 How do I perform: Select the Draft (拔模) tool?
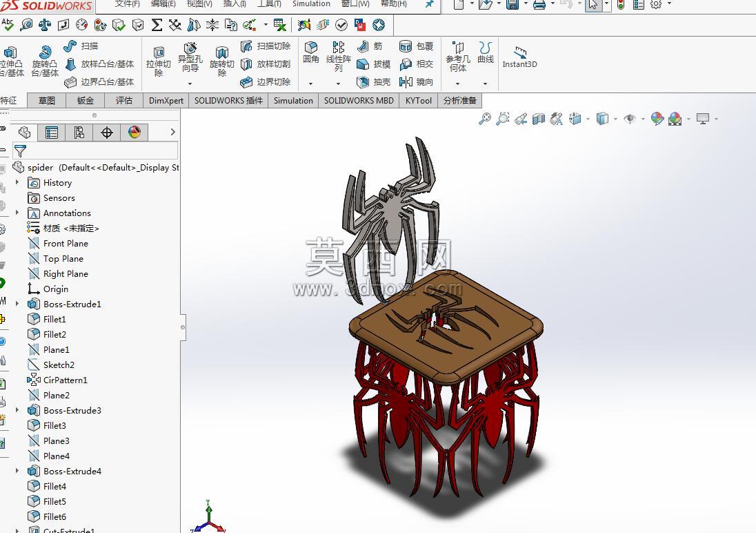coord(374,64)
